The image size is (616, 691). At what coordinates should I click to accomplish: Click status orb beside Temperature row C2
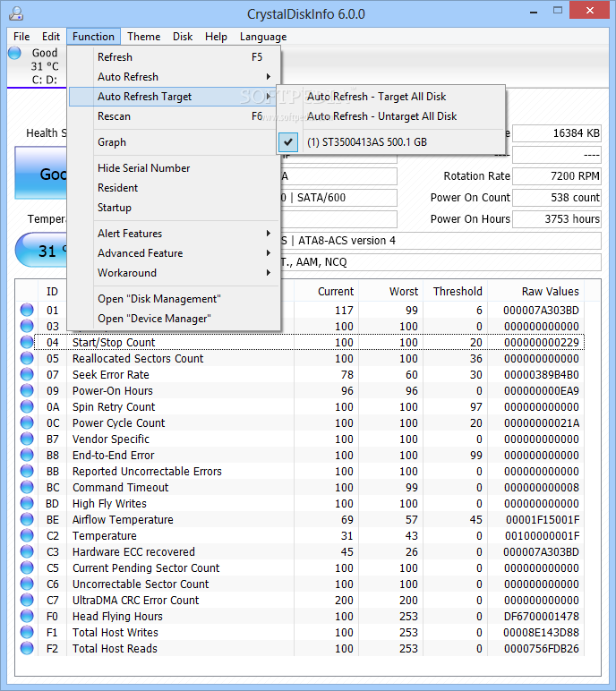click(27, 535)
